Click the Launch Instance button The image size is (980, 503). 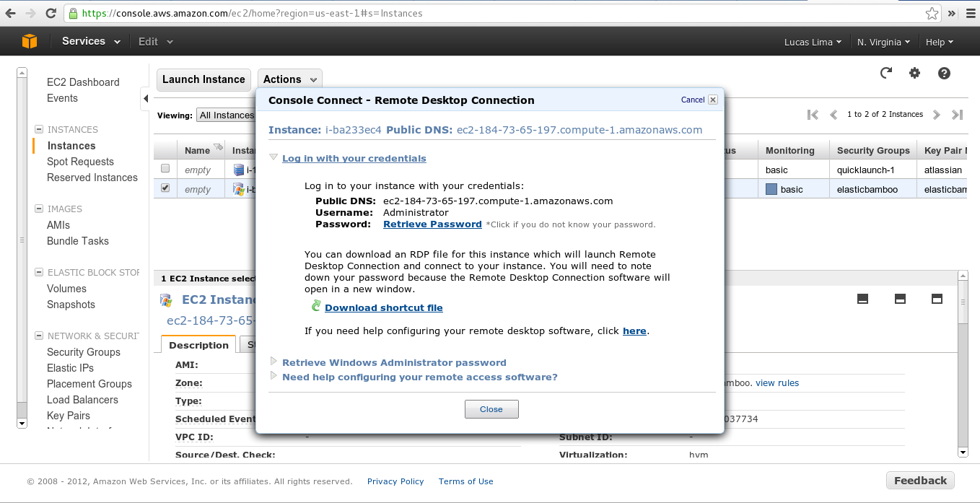(x=204, y=79)
